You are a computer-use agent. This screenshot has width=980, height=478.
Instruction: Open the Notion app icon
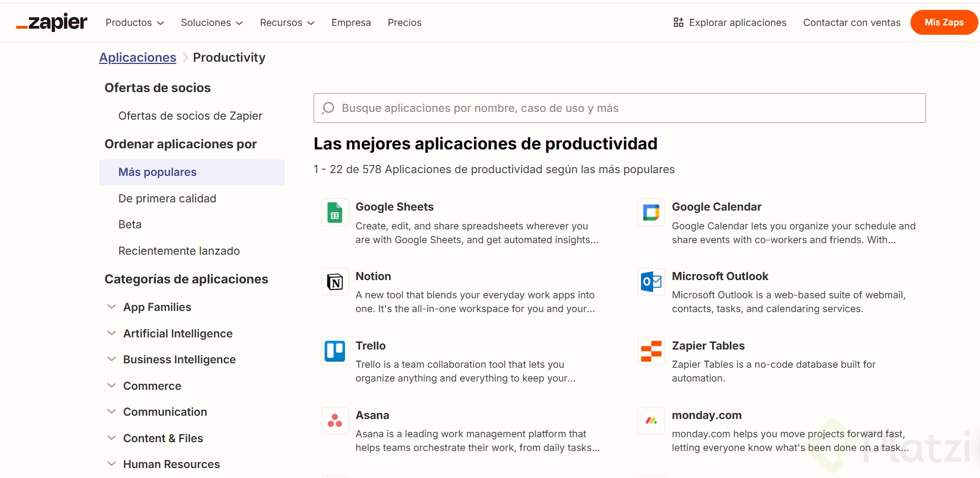tap(335, 282)
